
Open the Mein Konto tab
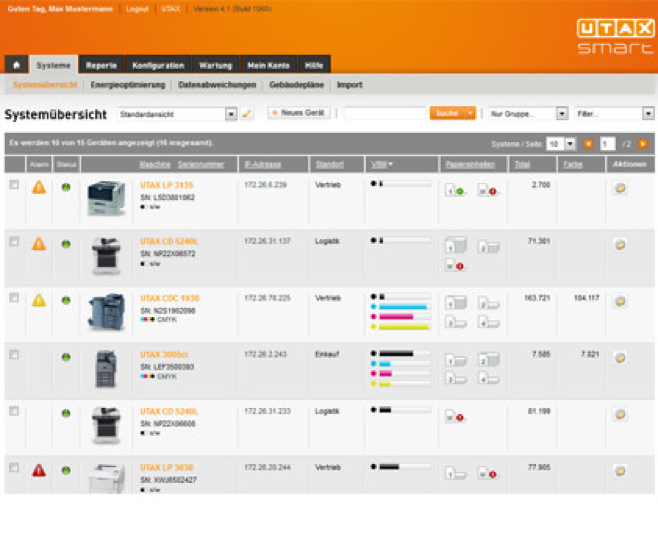(268, 65)
